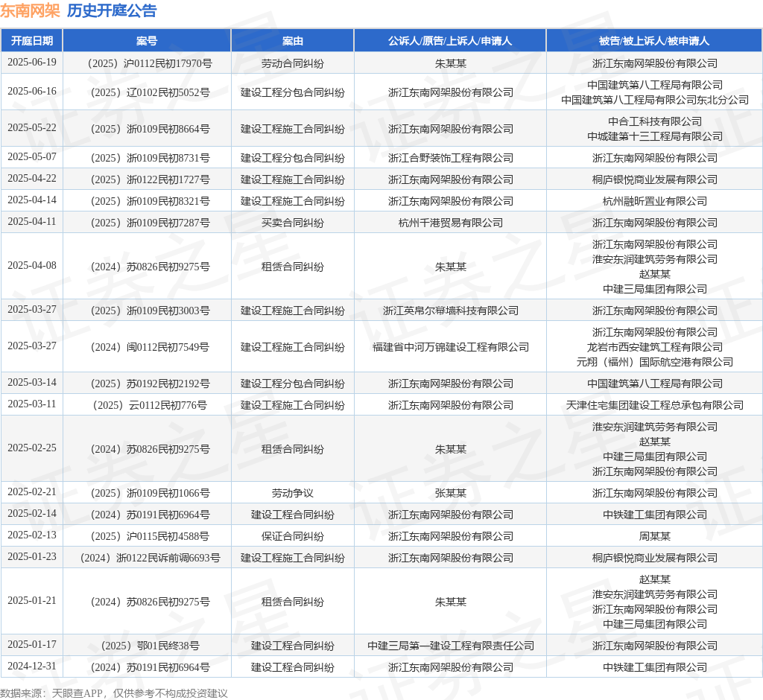Click 中城建第十三工程局有限公司 defendant text
763x700 pixels.
[654, 136]
